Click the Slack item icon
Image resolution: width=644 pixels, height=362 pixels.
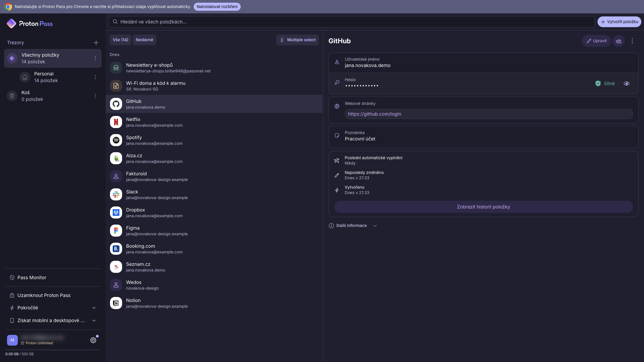[116, 194]
